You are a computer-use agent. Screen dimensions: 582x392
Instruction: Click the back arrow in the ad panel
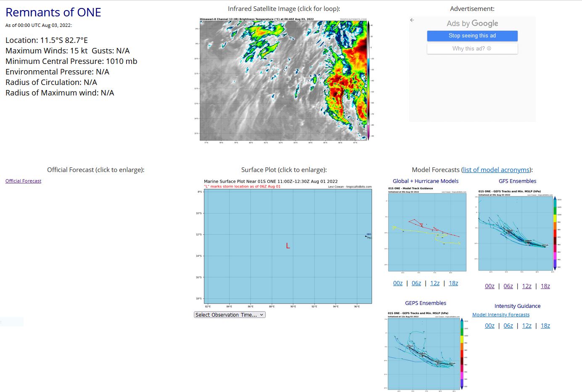tap(412, 20)
